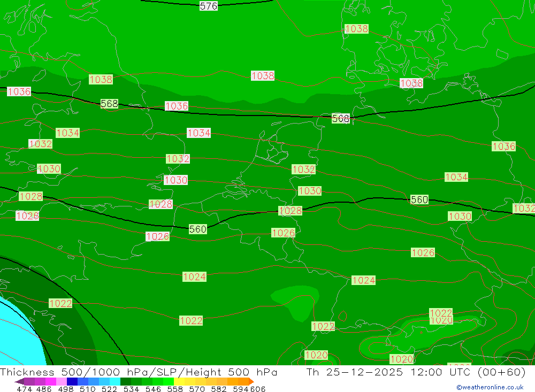Click the 568 contour label over northern Germany
The image size is (535, 392).
click(x=340, y=118)
